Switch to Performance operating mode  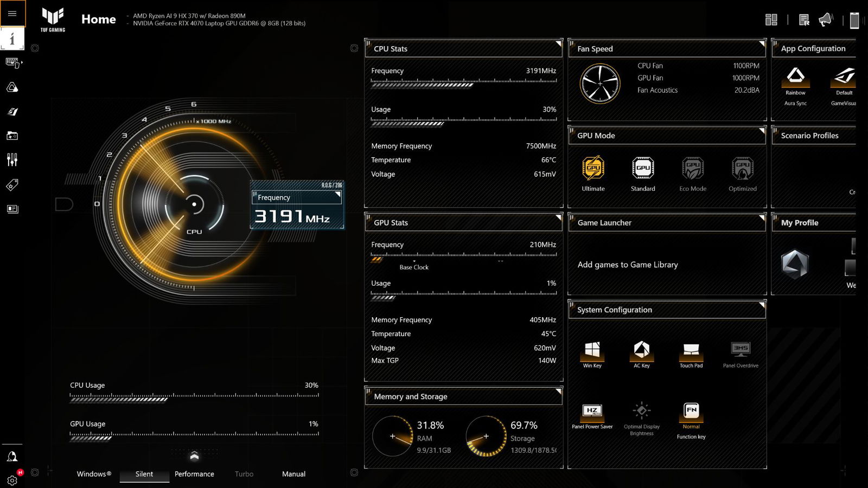click(194, 474)
